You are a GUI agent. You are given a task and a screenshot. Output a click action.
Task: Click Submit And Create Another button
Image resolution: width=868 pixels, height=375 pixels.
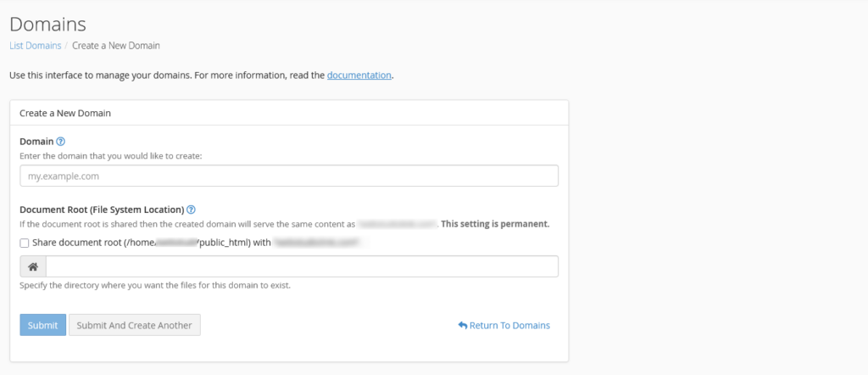135,325
